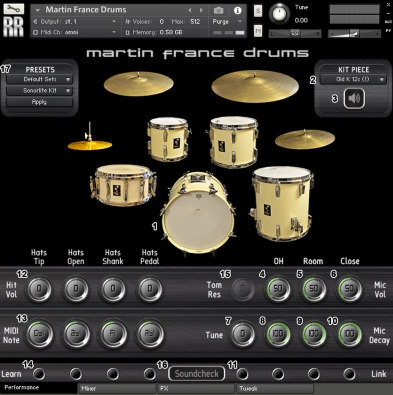The width and height of the screenshot is (393, 395).
Task: Toggle the Mute M button
Action: click(258, 31)
